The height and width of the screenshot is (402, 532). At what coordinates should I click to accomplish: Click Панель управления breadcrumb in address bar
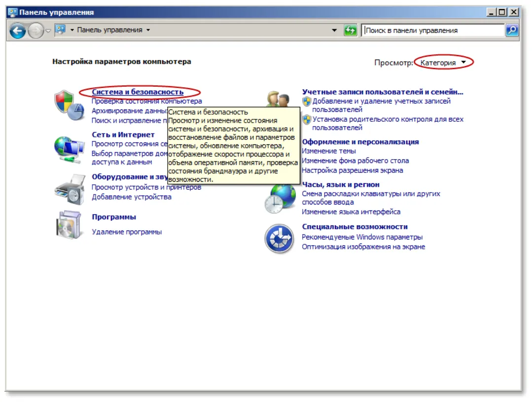click(109, 30)
